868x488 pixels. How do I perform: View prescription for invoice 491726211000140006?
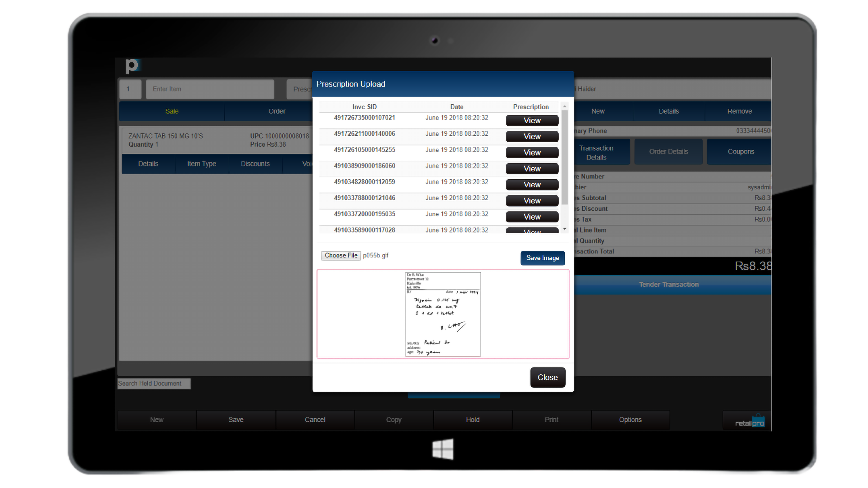[532, 136]
